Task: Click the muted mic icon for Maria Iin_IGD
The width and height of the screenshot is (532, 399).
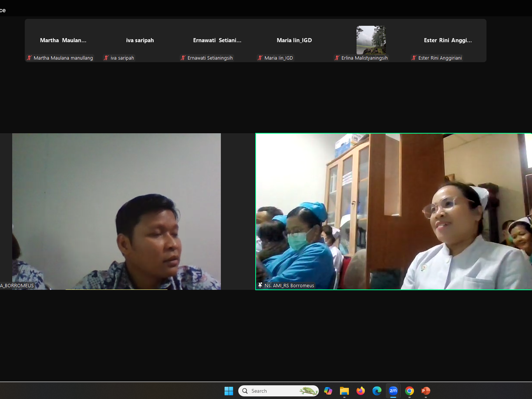Action: click(x=260, y=58)
